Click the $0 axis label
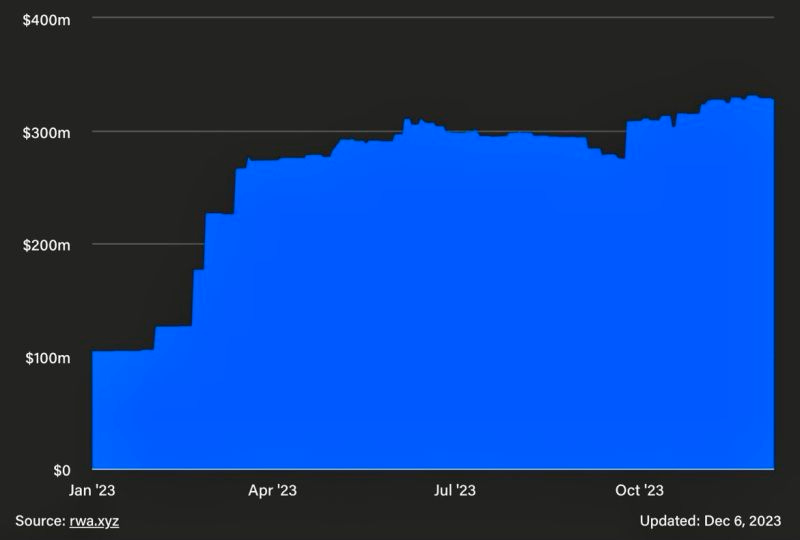Image resolution: width=800 pixels, height=540 pixels. point(62,470)
